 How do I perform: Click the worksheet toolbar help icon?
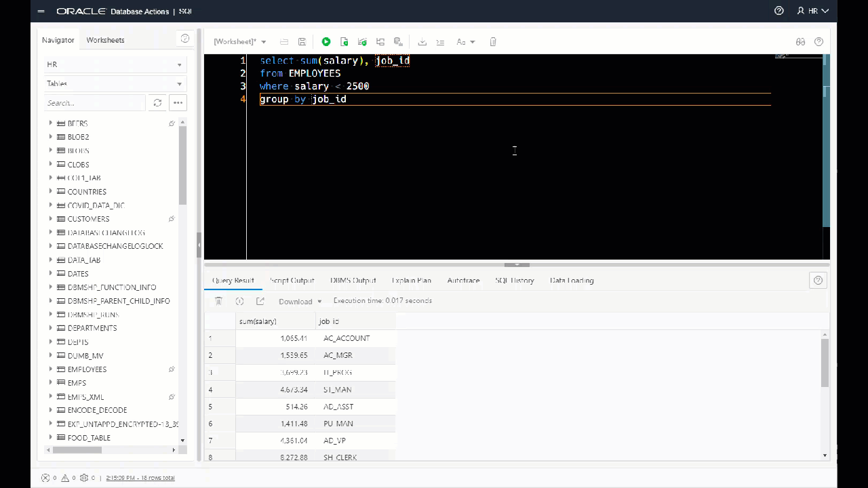(818, 42)
